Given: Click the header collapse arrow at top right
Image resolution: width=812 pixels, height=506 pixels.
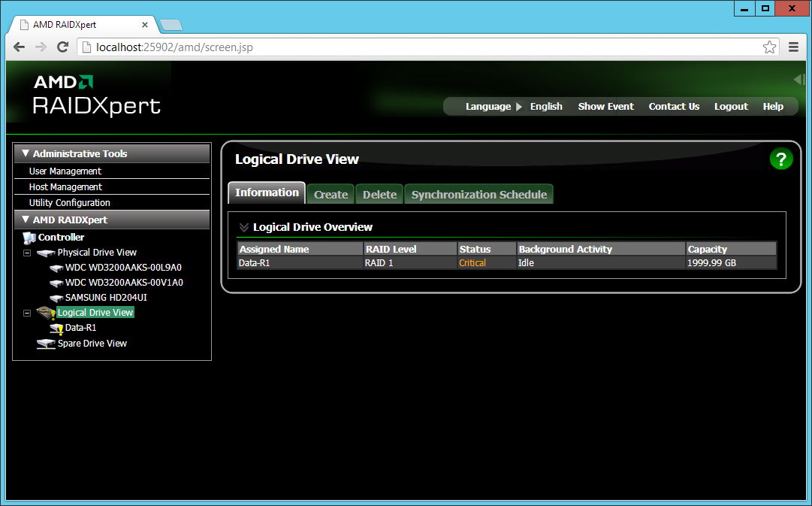Looking at the screenshot, I should (799, 80).
